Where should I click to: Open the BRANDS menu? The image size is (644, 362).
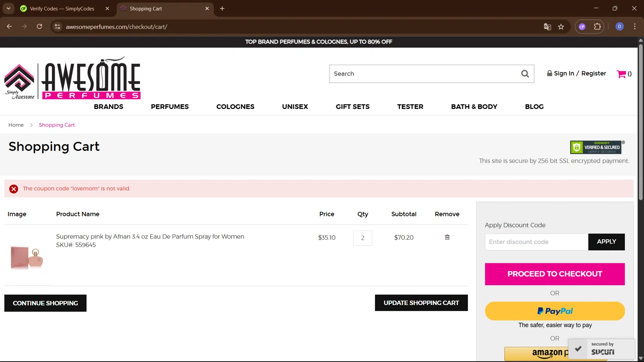point(109,107)
